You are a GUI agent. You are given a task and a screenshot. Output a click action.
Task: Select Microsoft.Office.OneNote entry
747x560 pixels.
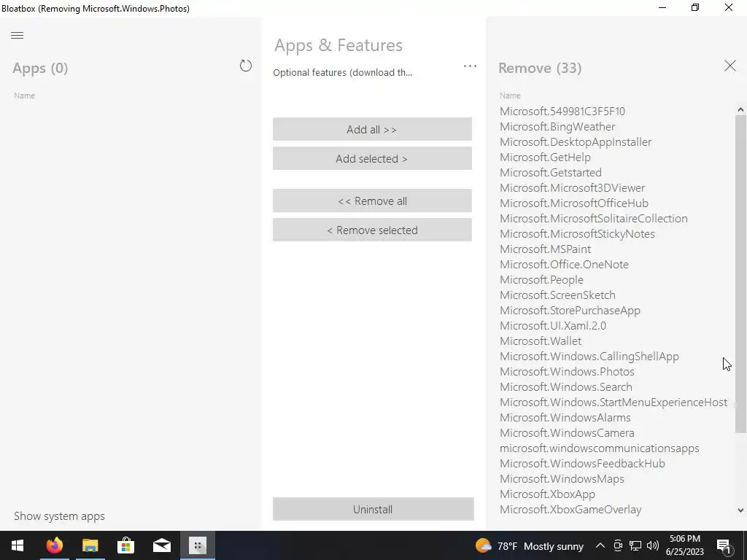click(564, 264)
